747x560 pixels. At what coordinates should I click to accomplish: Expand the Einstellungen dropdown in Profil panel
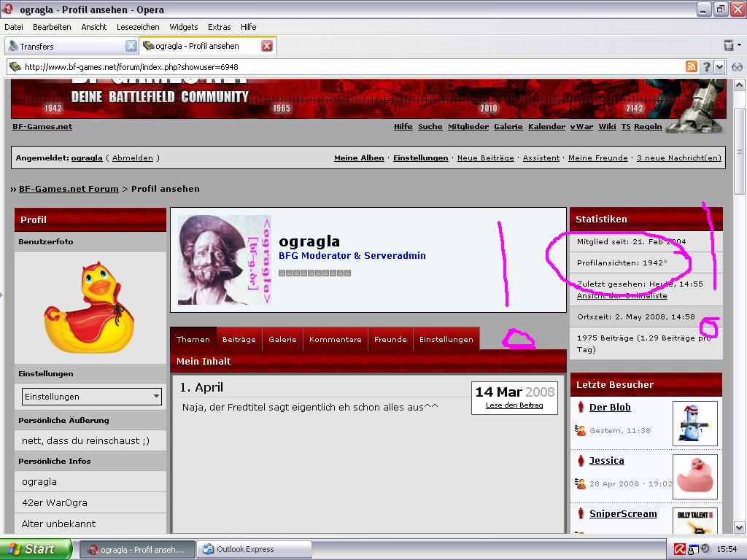click(x=91, y=397)
